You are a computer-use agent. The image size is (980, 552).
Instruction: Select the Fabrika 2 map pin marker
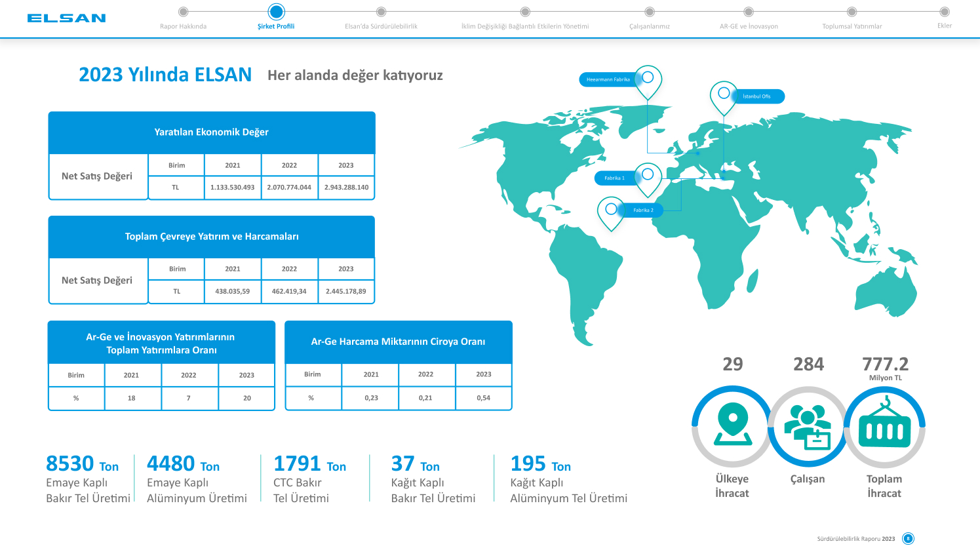tap(611, 210)
